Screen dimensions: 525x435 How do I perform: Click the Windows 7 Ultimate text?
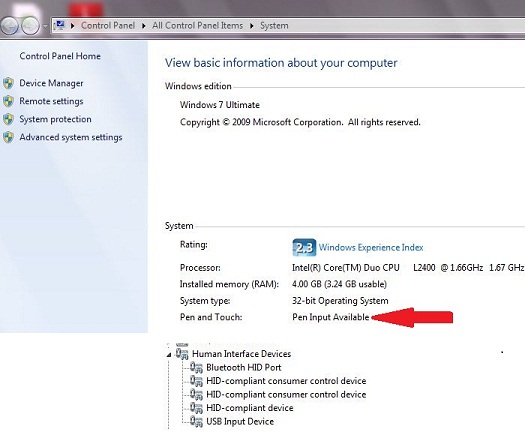(220, 105)
